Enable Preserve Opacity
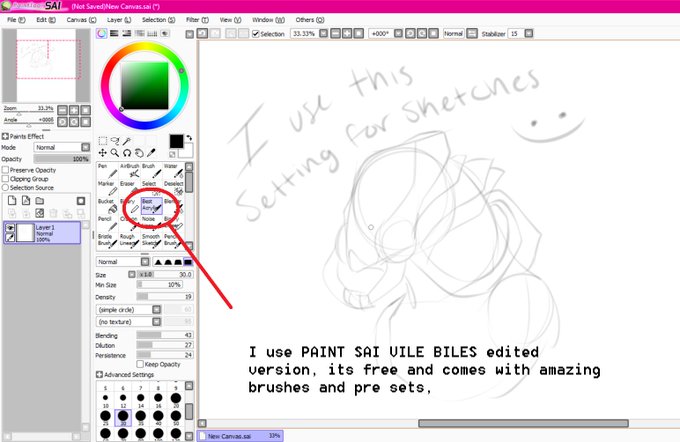The width and height of the screenshot is (680, 442). point(6,170)
